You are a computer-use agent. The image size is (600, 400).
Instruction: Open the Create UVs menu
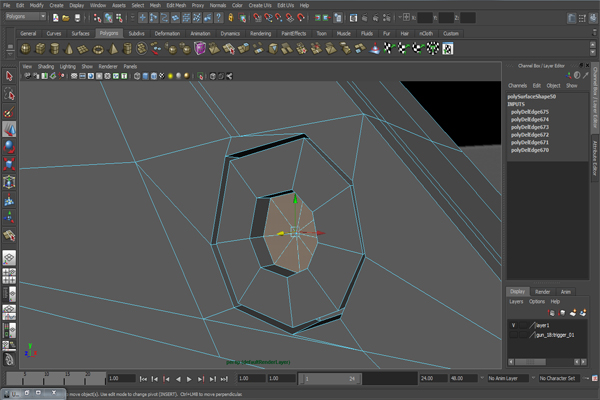260,5
